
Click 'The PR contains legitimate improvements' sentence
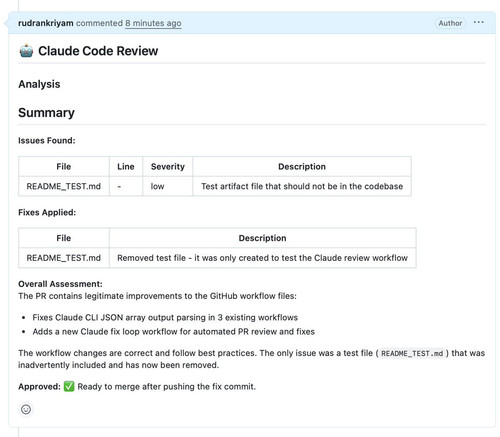tap(157, 296)
